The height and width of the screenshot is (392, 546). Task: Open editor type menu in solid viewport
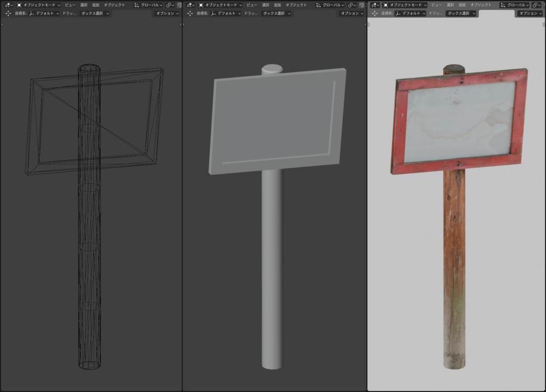coord(190,5)
